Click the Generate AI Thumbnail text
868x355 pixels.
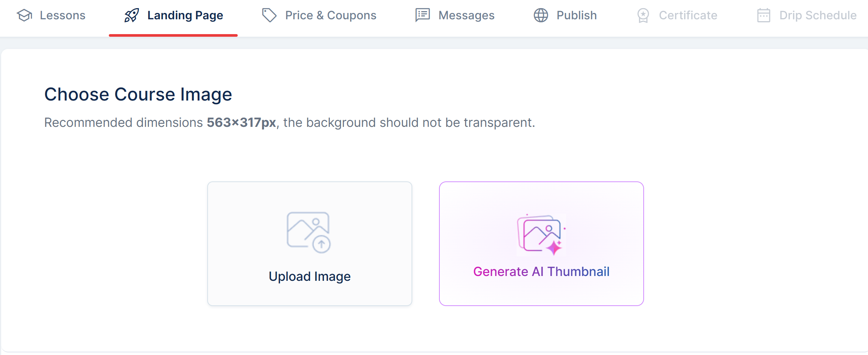541,272
